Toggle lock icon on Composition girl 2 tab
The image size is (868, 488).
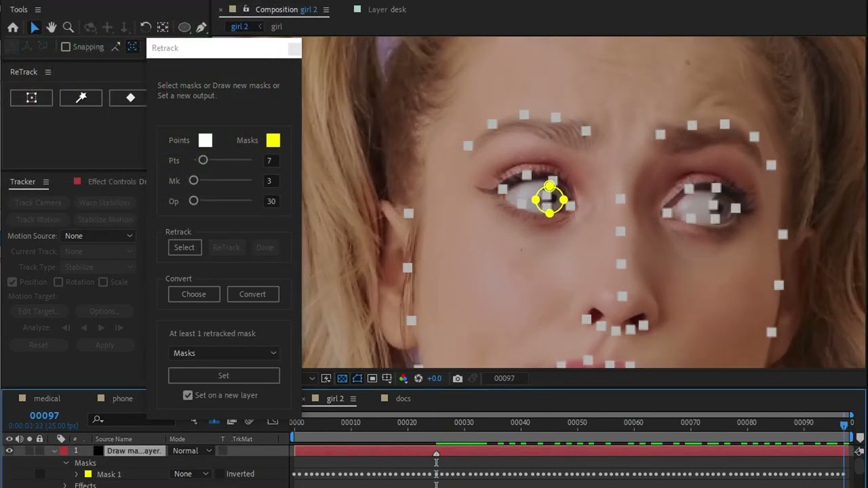pyautogui.click(x=247, y=9)
